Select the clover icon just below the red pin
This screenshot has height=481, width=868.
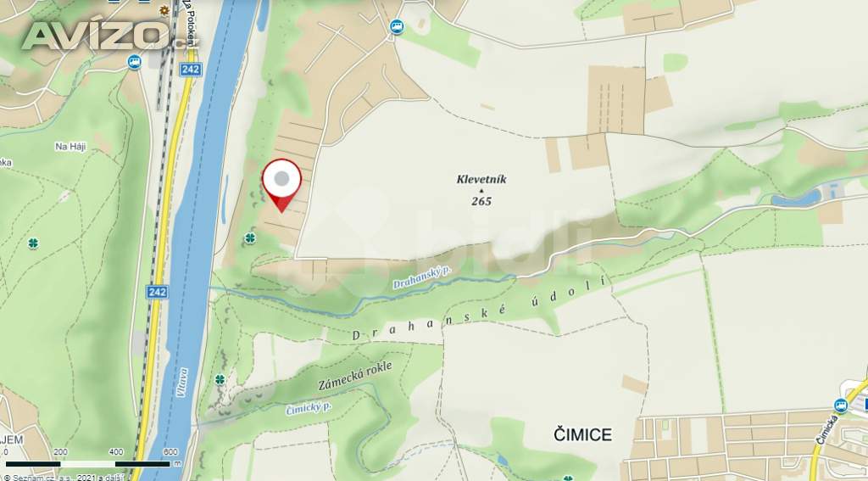[250, 238]
